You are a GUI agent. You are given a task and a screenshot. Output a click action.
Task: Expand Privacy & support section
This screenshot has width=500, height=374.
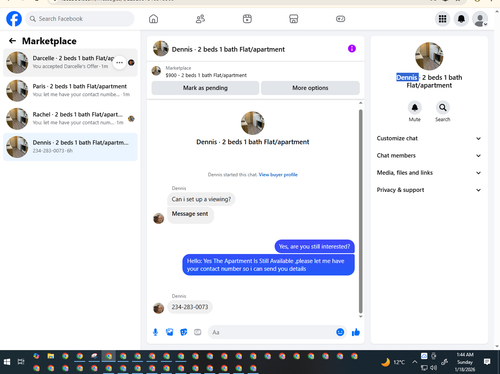pos(429,190)
